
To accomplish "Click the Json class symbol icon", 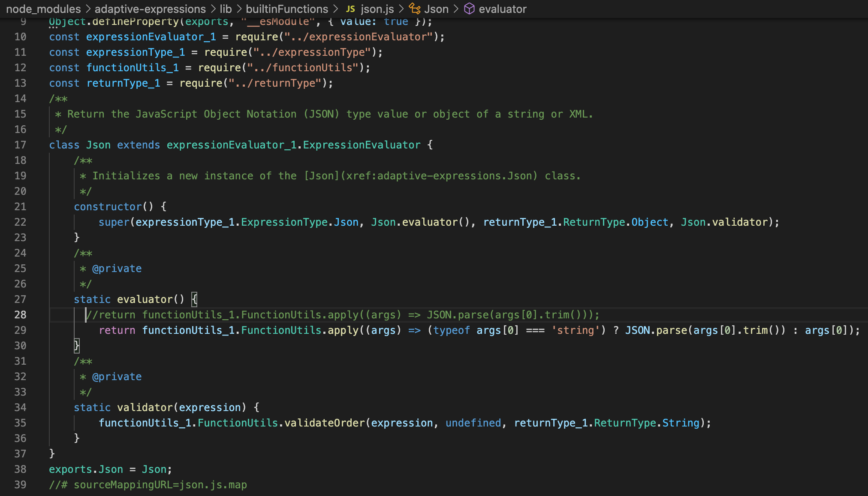I will pyautogui.click(x=414, y=9).
